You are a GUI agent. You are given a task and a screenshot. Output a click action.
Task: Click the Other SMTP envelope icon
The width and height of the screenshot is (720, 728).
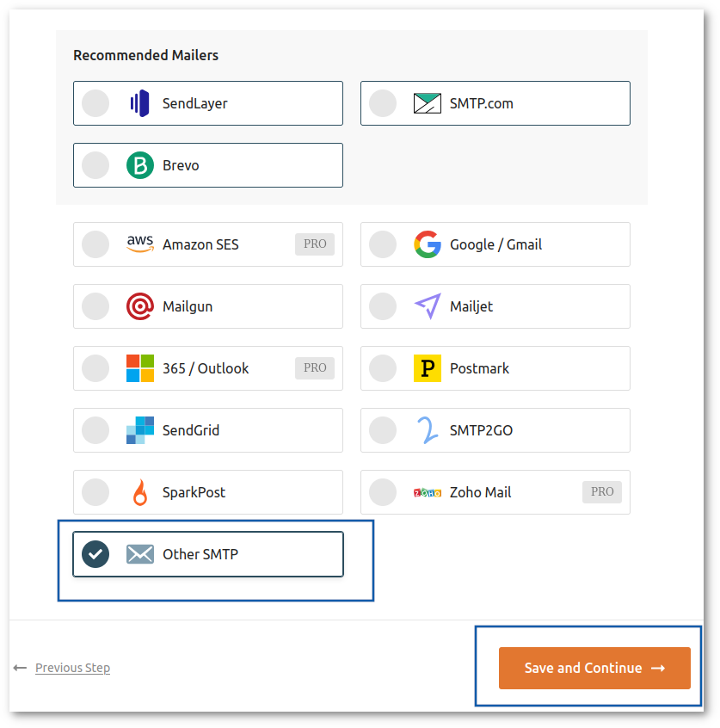tap(139, 554)
